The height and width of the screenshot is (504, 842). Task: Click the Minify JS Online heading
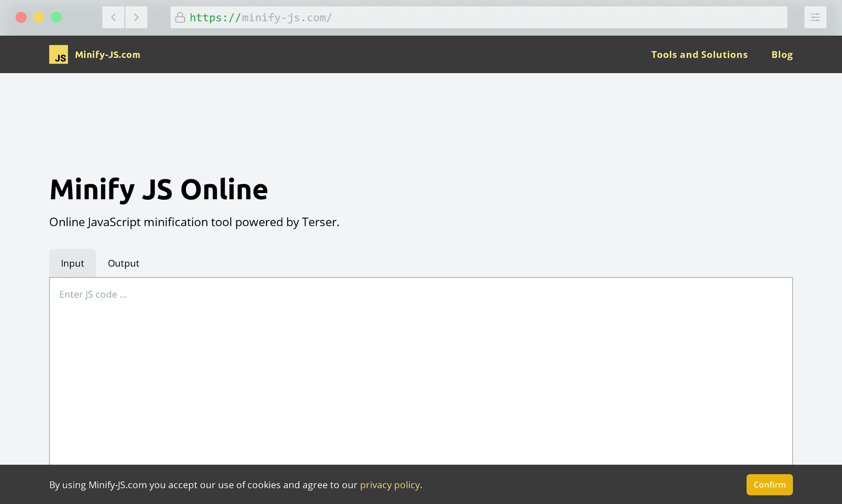pos(159,189)
